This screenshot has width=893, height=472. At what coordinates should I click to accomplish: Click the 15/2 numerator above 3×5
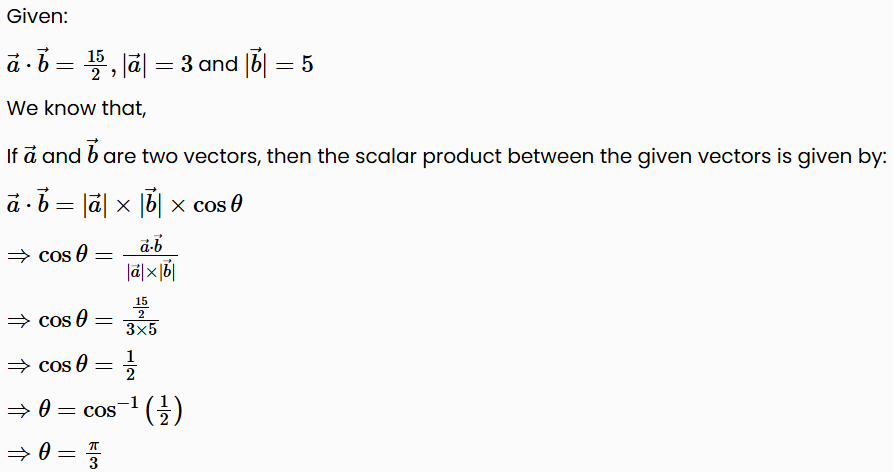140,308
